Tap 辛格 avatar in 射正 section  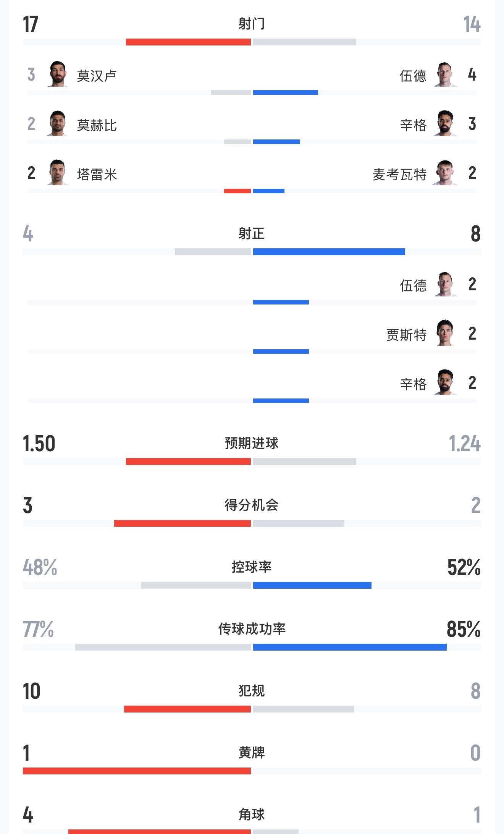click(x=445, y=382)
